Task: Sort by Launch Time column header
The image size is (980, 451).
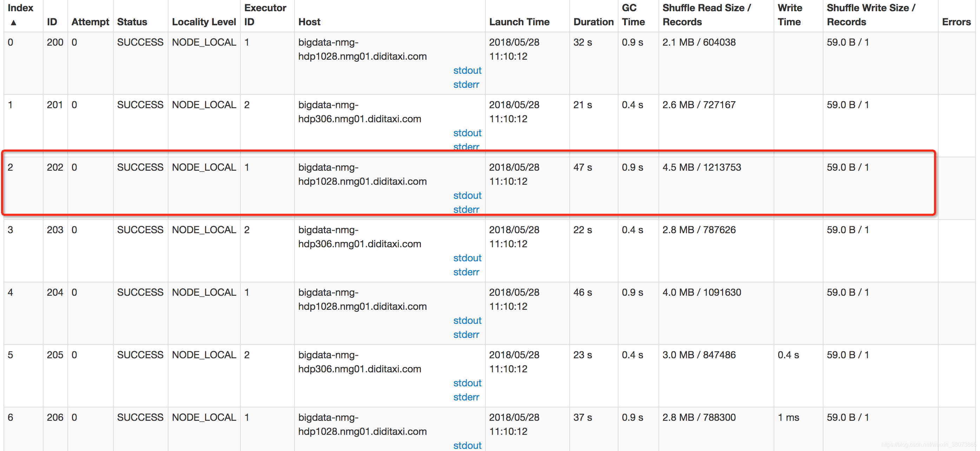Action: 519,22
